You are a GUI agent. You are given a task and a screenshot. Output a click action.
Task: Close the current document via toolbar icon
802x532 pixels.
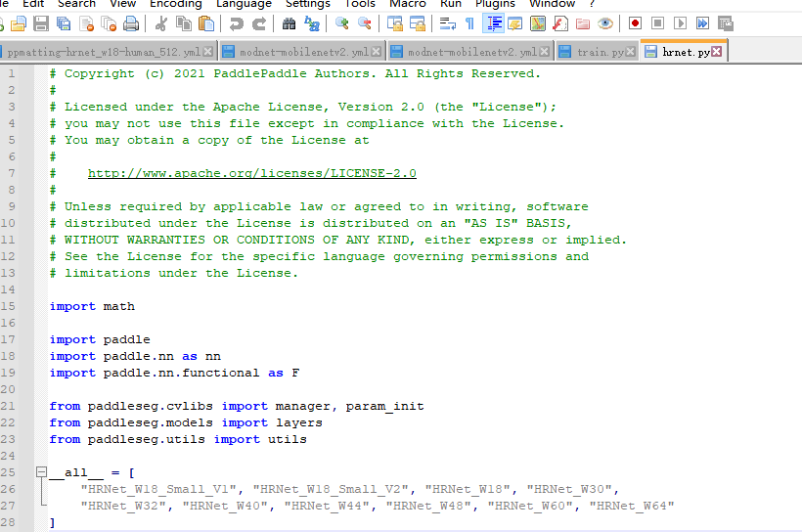click(x=86, y=23)
